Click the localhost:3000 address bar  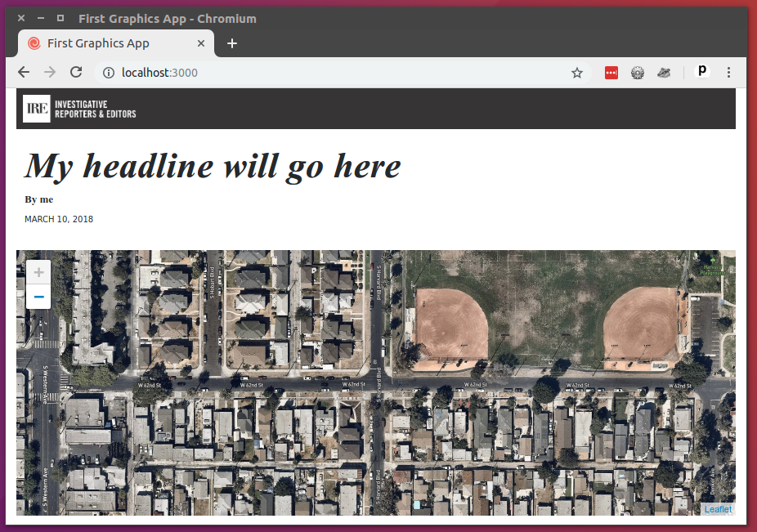click(327, 73)
